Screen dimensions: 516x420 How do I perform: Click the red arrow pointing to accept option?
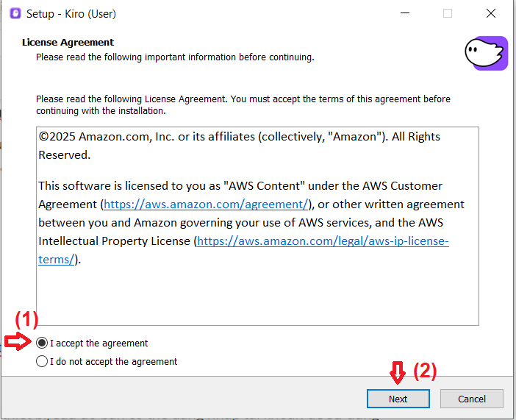tap(18, 341)
